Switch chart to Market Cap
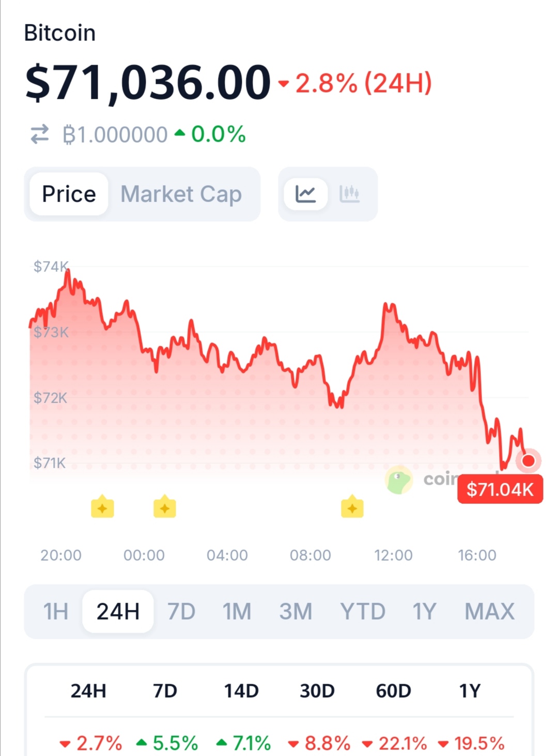The height and width of the screenshot is (756, 558). (181, 194)
